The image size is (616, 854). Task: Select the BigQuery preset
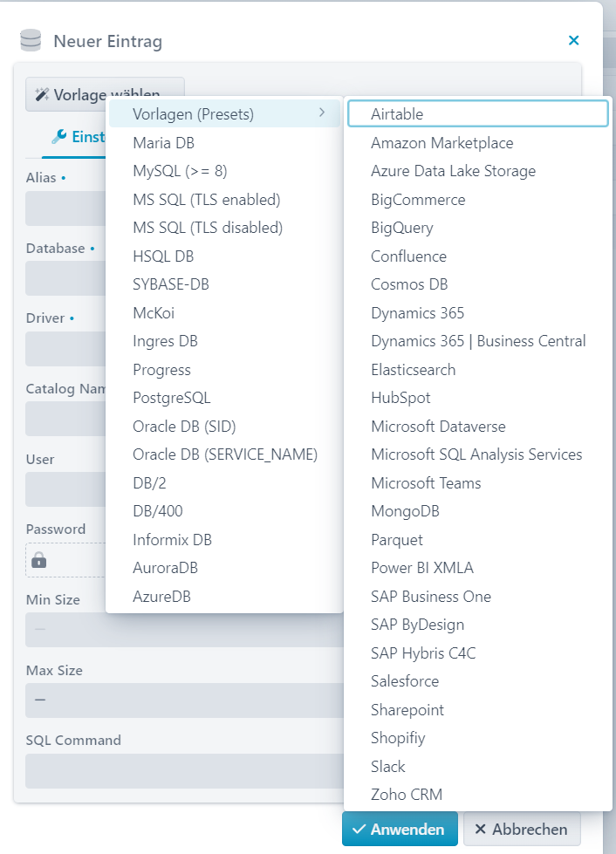click(477, 228)
